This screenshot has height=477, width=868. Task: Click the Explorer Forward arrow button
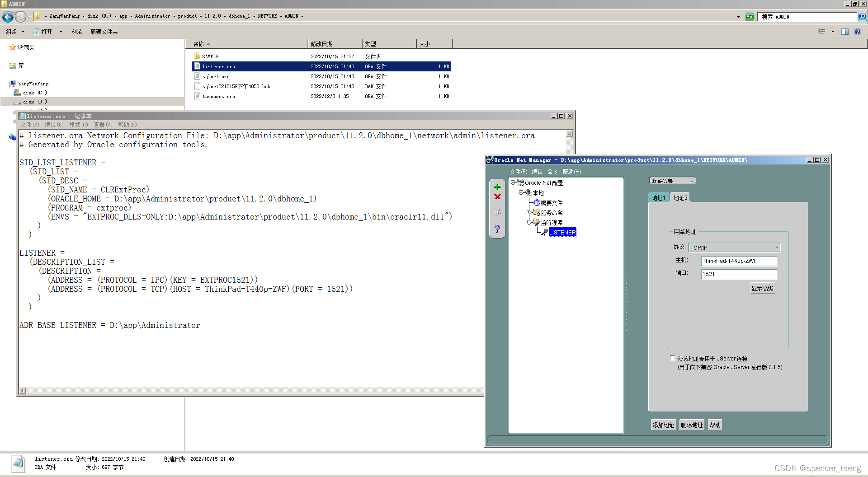[20, 17]
